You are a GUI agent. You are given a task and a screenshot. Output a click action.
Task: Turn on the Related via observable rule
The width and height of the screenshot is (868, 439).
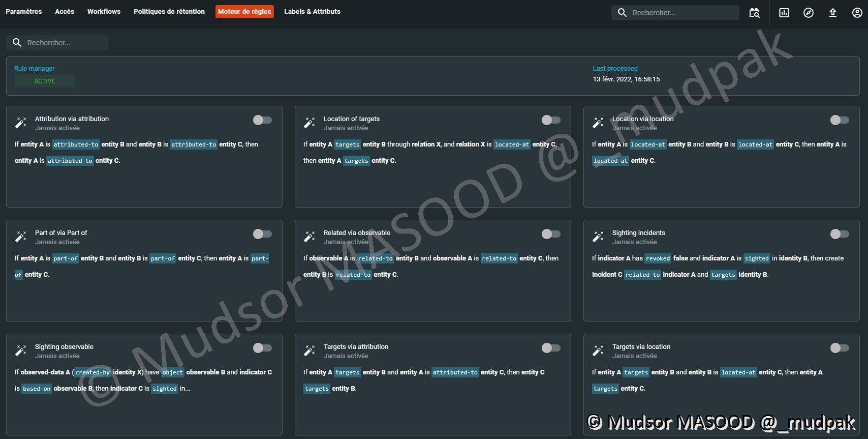tap(551, 234)
